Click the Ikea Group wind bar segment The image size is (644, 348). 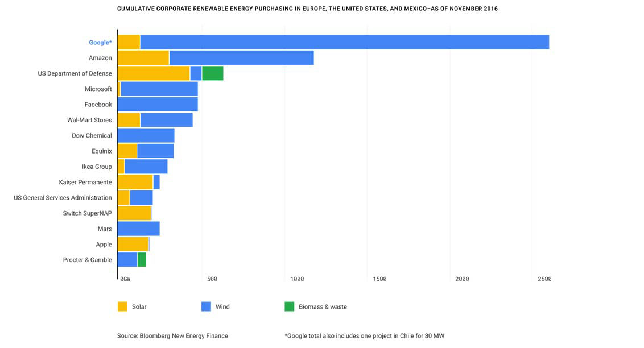click(x=146, y=167)
